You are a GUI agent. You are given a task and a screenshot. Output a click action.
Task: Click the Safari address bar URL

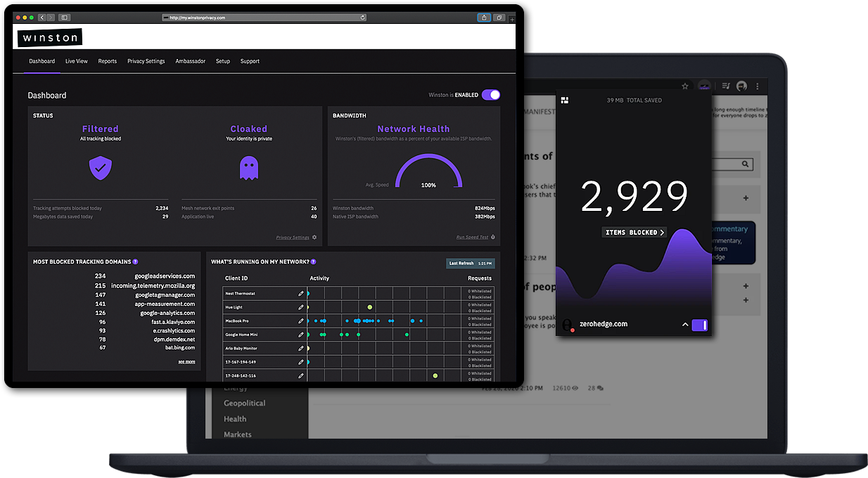point(198,17)
